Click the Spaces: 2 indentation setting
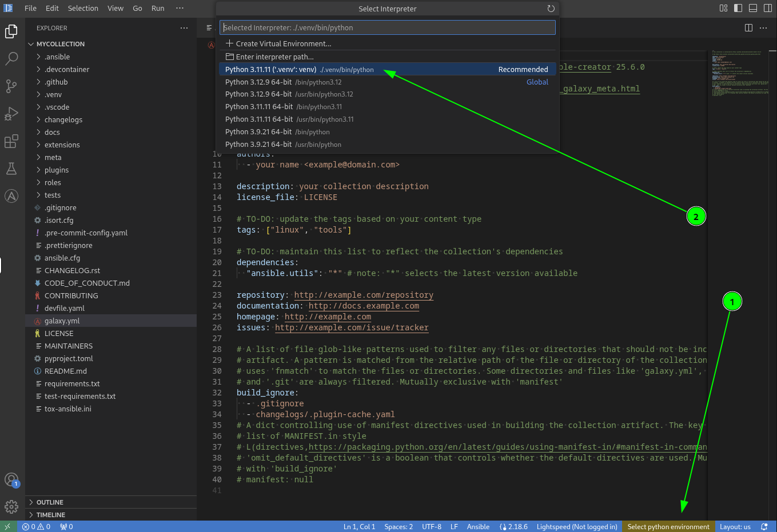The width and height of the screenshot is (777, 532). click(399, 527)
